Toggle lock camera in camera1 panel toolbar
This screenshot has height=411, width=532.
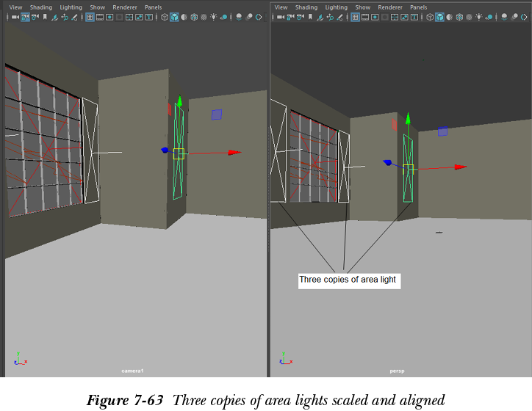25,17
